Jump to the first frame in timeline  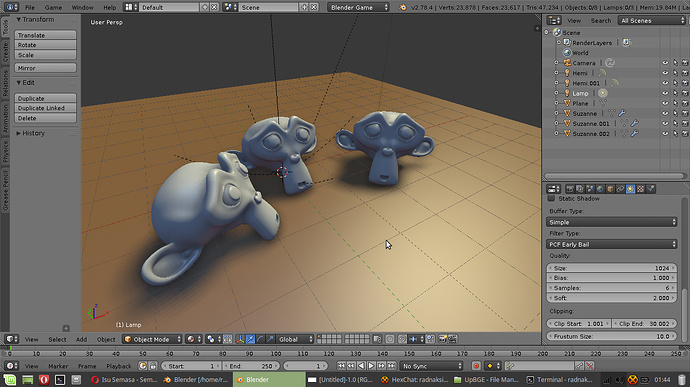click(x=341, y=366)
